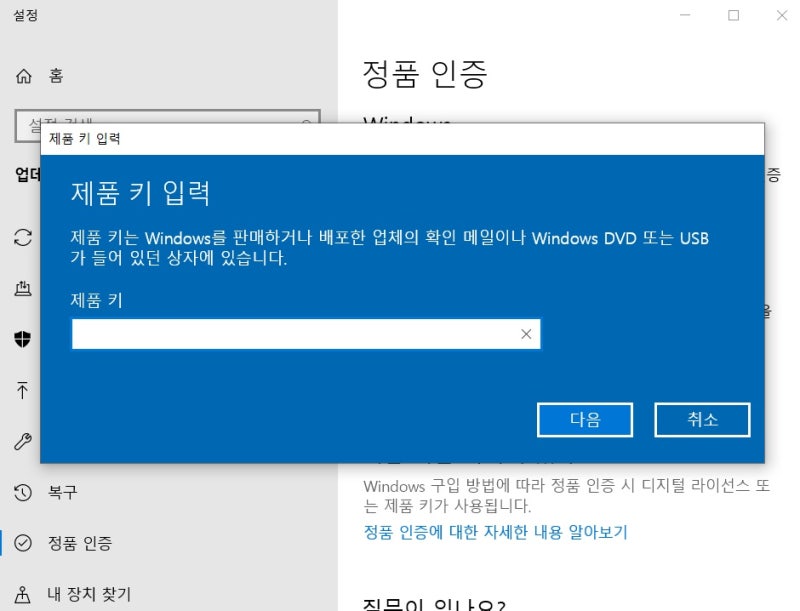The height and width of the screenshot is (611, 800).
Task: Open the backup upward-arrow icon
Action: tap(22, 390)
